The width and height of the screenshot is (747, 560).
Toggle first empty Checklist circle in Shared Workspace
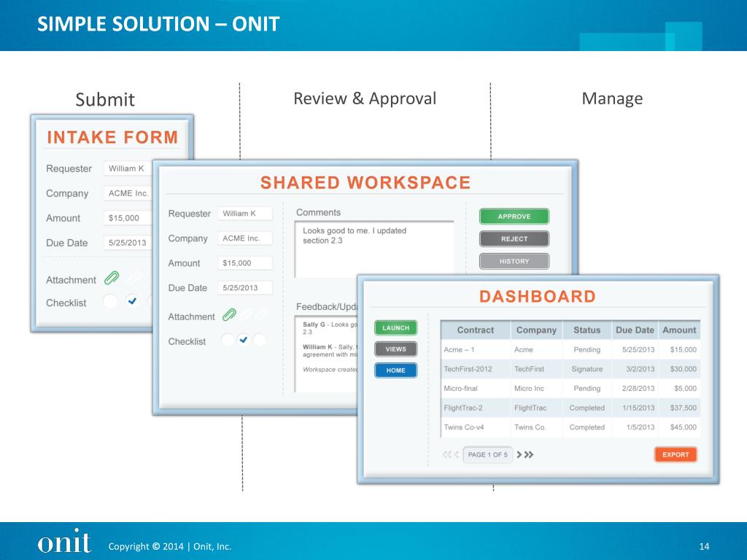tap(228, 340)
